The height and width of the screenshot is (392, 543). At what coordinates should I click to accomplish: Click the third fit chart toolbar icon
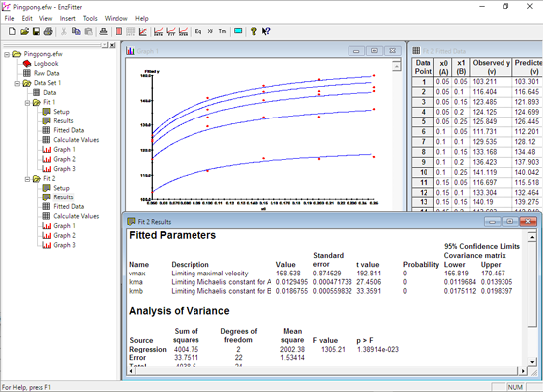coord(184,32)
